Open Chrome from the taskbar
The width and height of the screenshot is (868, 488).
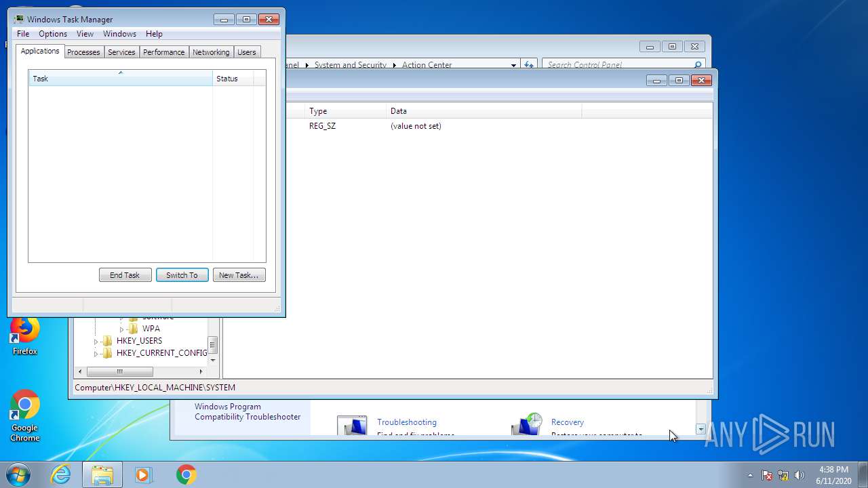pos(186,474)
